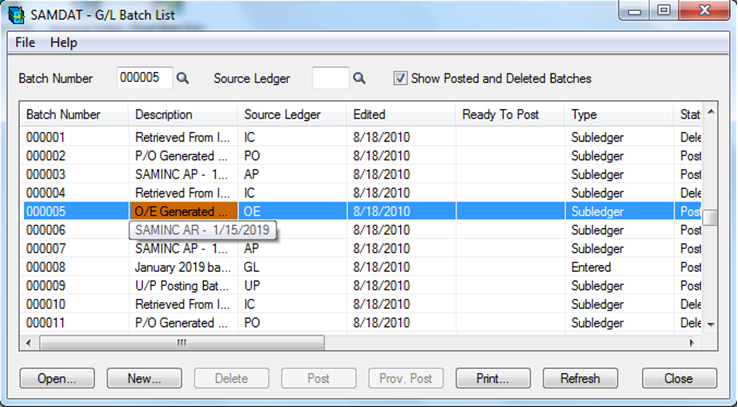This screenshot has width=738, height=407.
Task: Click the 'Entered' type cell
Action: click(x=619, y=267)
